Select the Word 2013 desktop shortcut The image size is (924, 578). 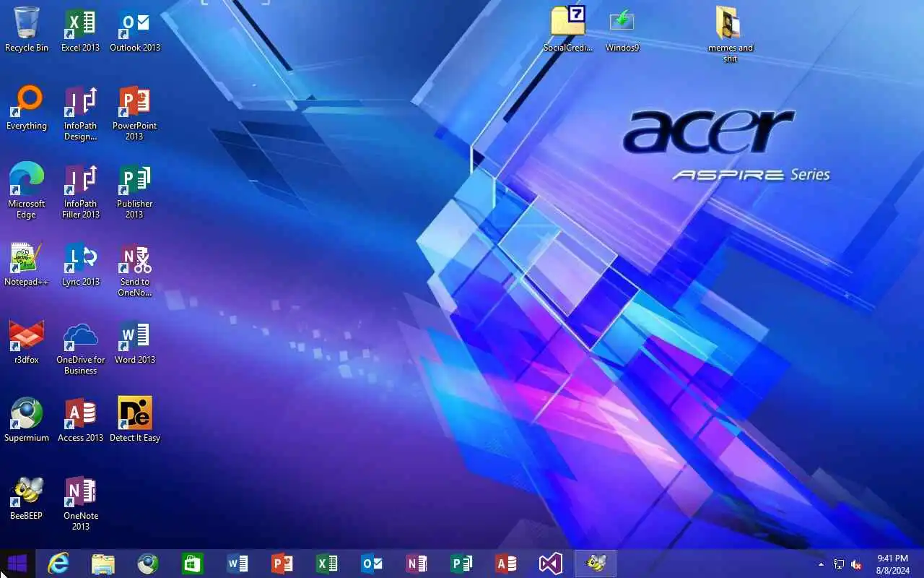pos(135,342)
